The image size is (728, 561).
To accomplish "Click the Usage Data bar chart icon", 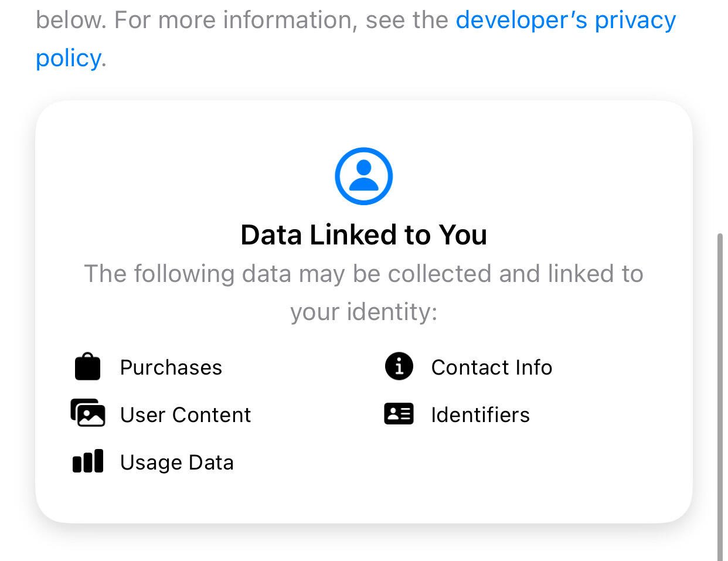I will pos(88,461).
